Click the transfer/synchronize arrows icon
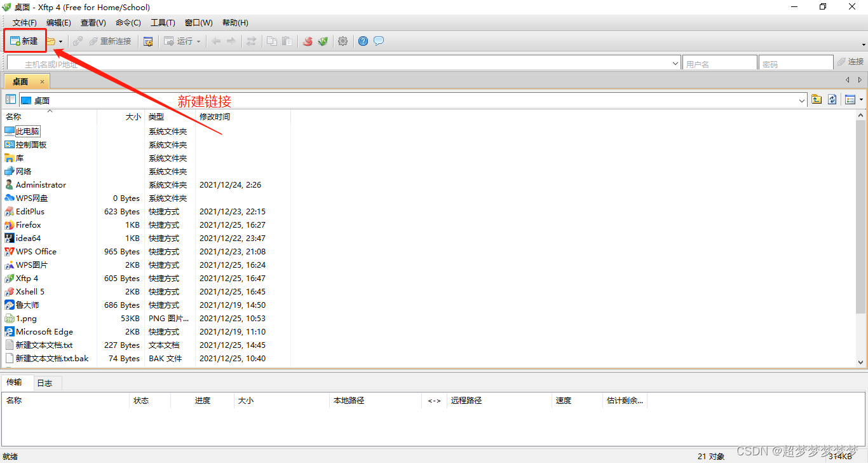868x463 pixels. click(x=252, y=41)
